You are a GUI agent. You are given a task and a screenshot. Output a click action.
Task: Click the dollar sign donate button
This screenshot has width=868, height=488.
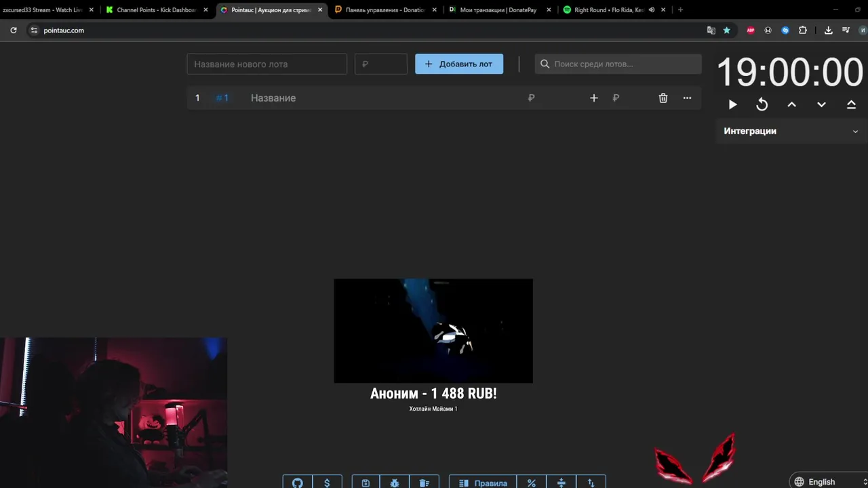coord(327,483)
